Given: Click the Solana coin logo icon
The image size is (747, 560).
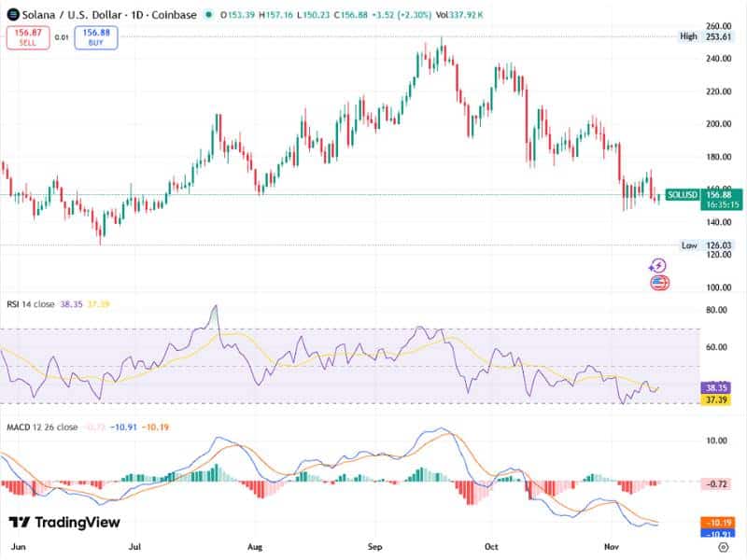Looking at the screenshot, I should coord(14,14).
